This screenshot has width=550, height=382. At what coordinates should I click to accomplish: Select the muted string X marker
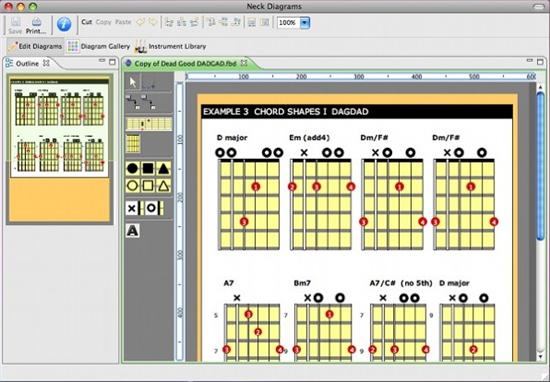pos(133,208)
